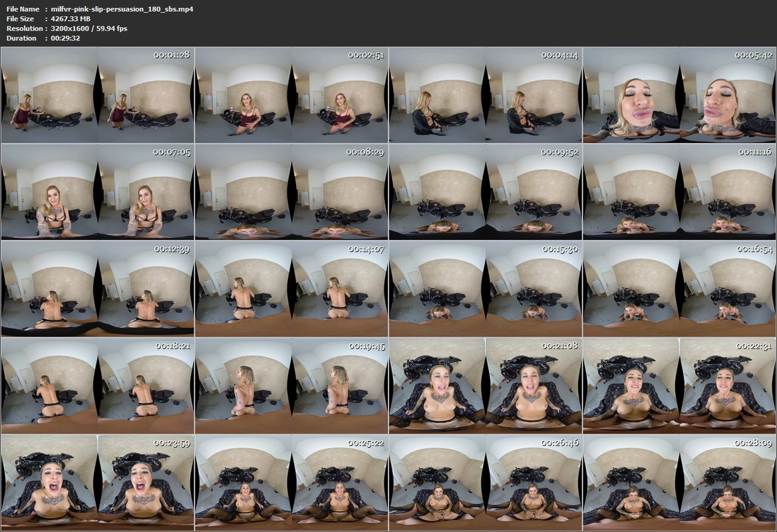The height and width of the screenshot is (532, 777).
Task: Click the "Duration" label
Action: pos(21,38)
